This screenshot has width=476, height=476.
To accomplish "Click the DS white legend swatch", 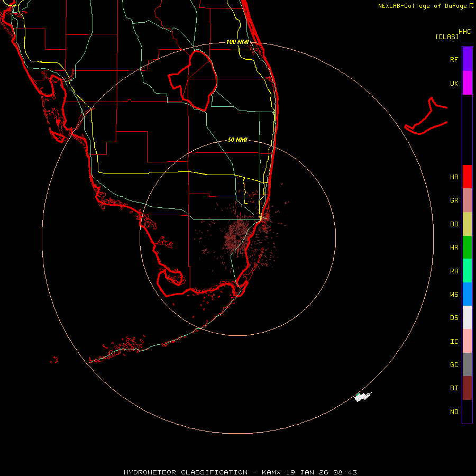I will coord(467,317).
